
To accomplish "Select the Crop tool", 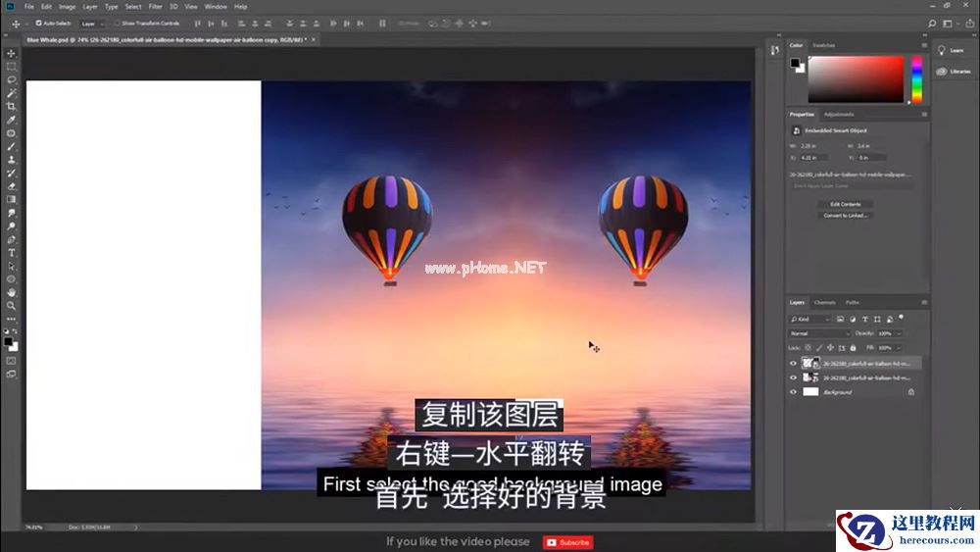I will coord(11,106).
